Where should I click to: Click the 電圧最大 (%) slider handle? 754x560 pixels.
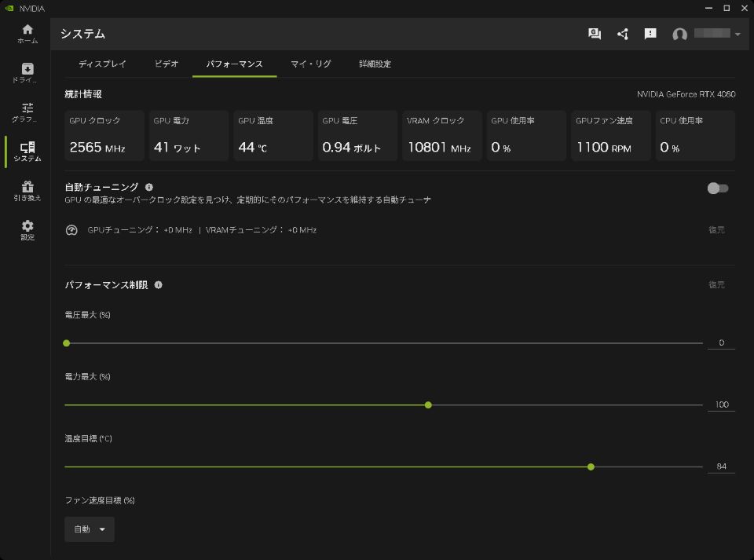point(67,343)
